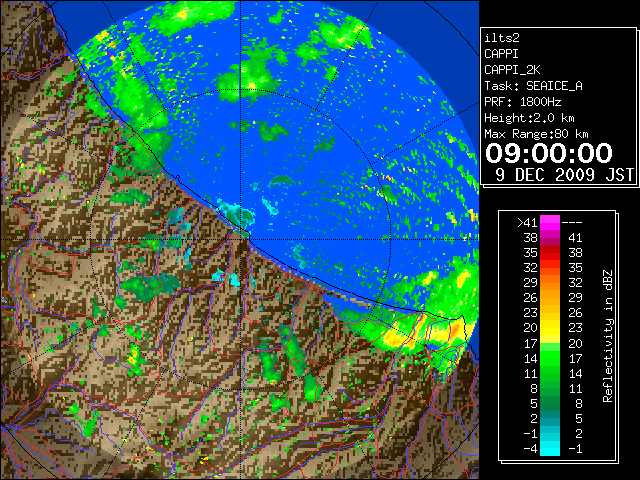Click the '-4' legend value on left
This screenshot has height=480, width=640.
[x=530, y=448]
